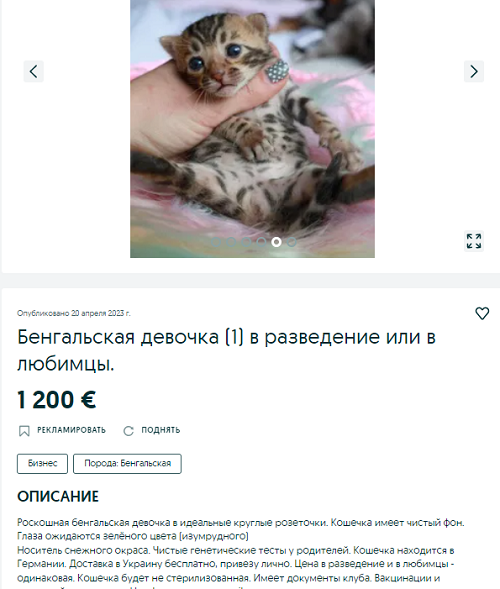Jump to the fourth photo indicator dot
This screenshot has width=500, height=589.
pos(261,242)
